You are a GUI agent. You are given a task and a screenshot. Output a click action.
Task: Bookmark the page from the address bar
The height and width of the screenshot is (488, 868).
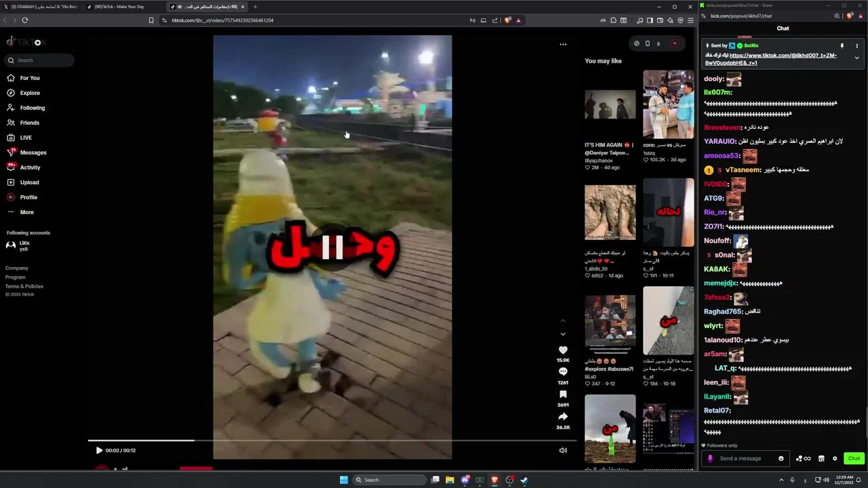click(151, 20)
